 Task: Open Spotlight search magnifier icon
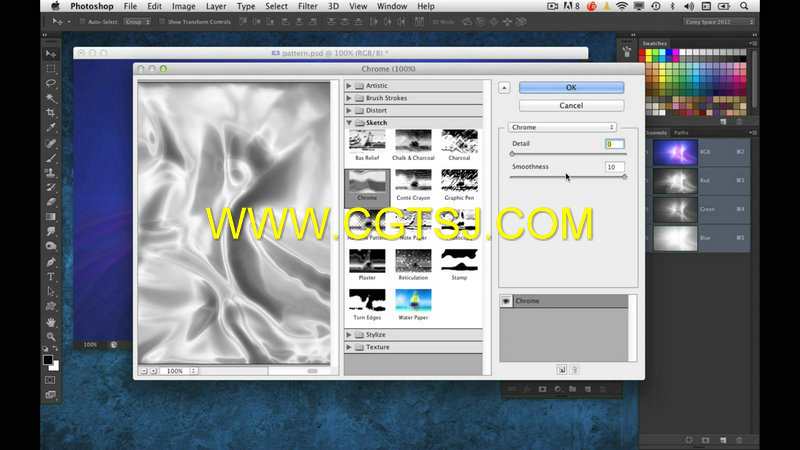click(x=744, y=6)
